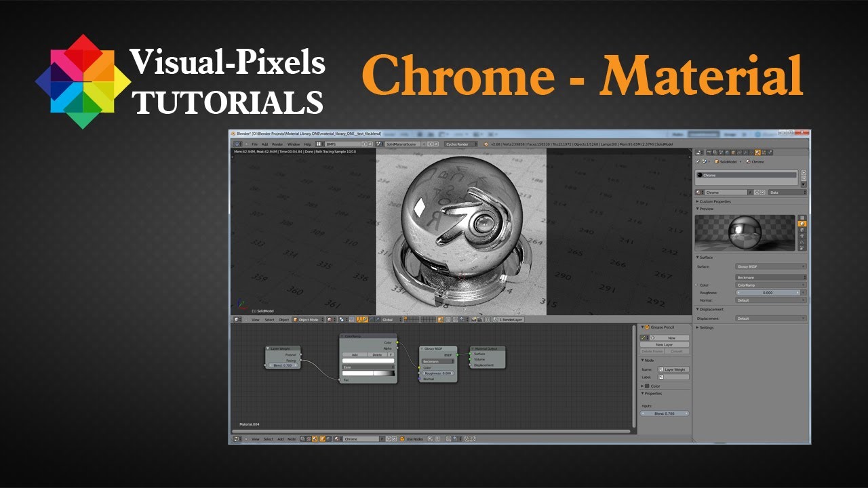868x488 pixels.
Task: Expand the Settings panel
Action: (705, 327)
